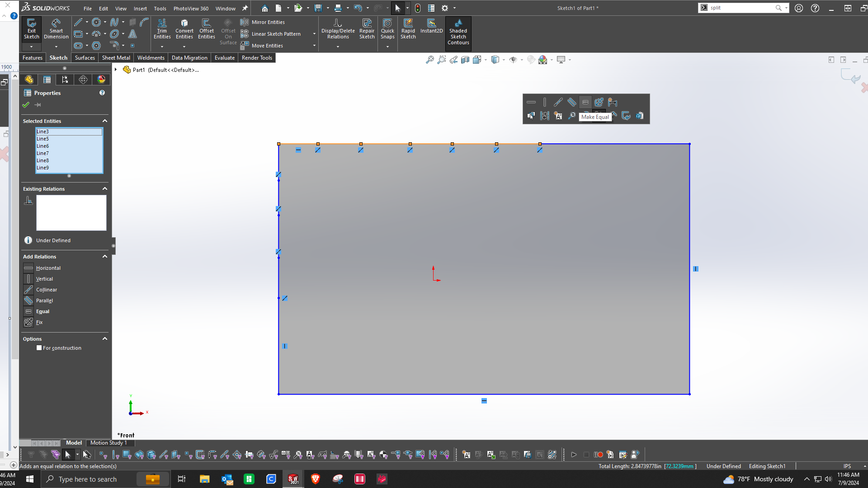The height and width of the screenshot is (488, 868).
Task: Select the Trim Entities tool
Action: pos(162,29)
